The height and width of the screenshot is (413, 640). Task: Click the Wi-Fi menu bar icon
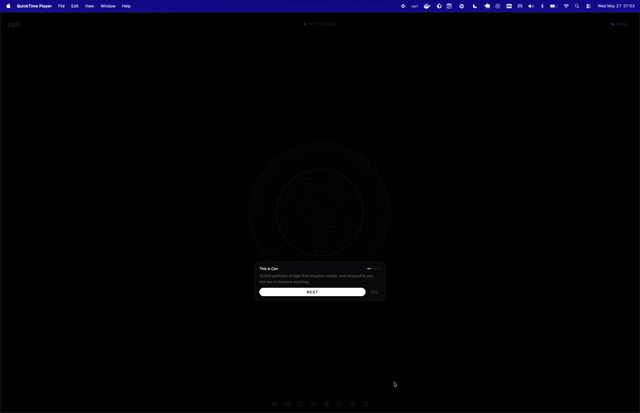[x=566, y=6]
